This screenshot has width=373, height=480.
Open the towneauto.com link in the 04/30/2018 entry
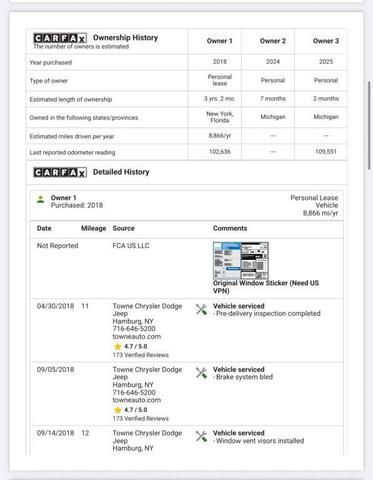click(x=137, y=337)
